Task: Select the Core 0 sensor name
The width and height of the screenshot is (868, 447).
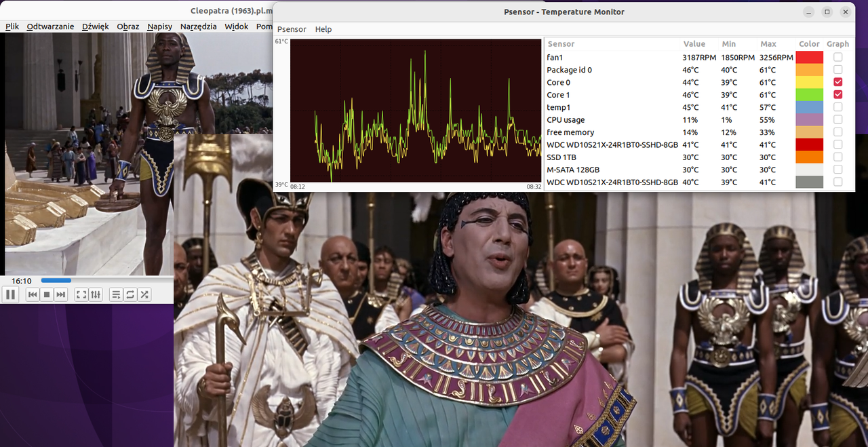Action: pyautogui.click(x=558, y=83)
